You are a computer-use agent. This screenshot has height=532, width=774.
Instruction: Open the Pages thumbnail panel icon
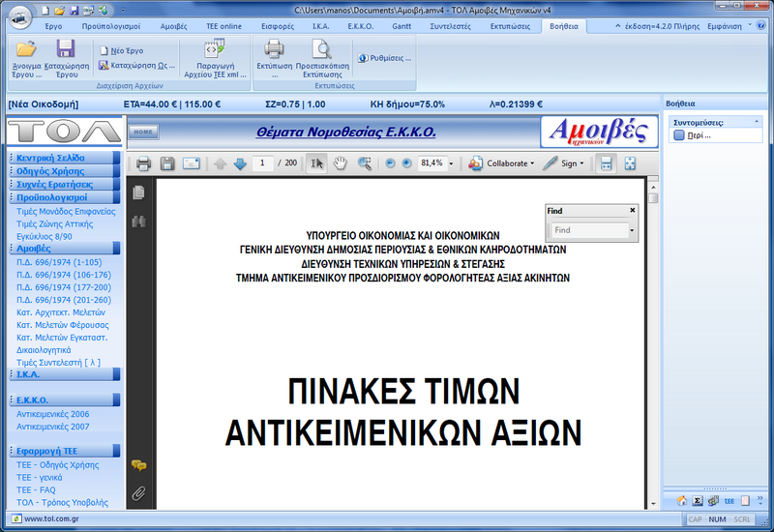point(139,192)
